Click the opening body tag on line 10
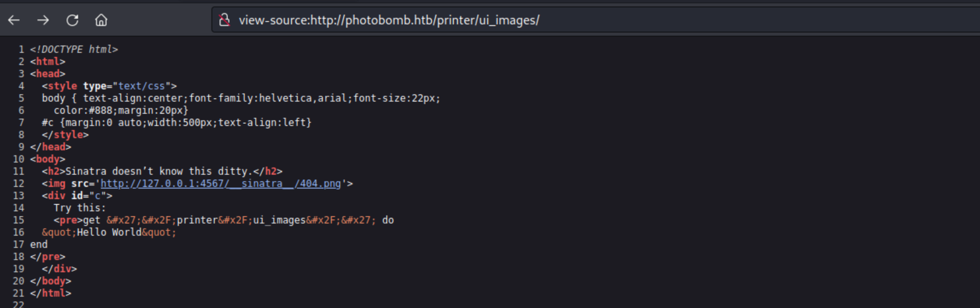Screen dimensions: 980x308 (48, 159)
